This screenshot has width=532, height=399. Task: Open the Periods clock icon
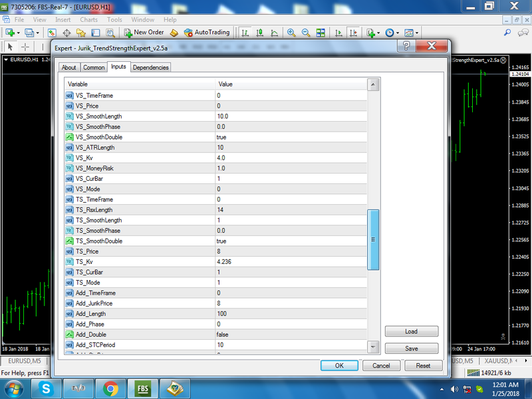pos(390,33)
